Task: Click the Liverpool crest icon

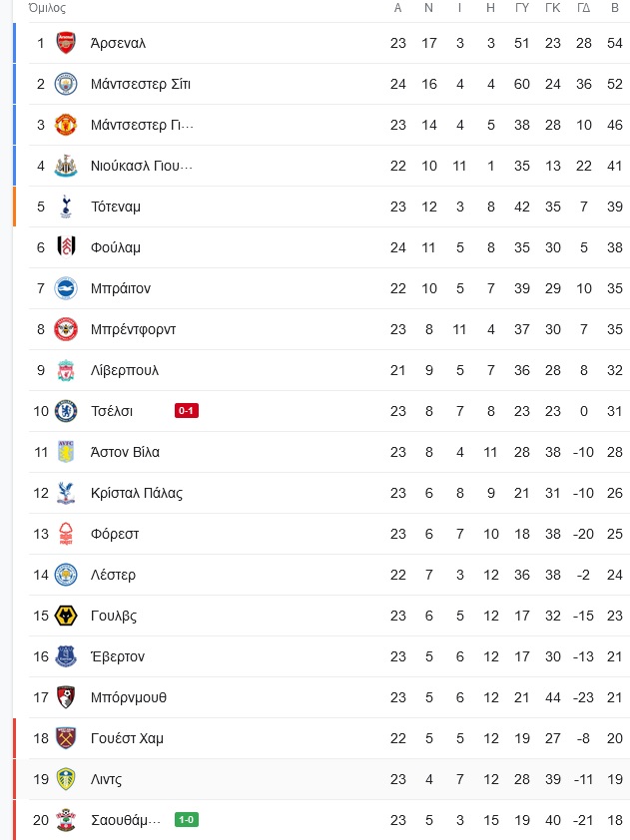Action: [66, 371]
